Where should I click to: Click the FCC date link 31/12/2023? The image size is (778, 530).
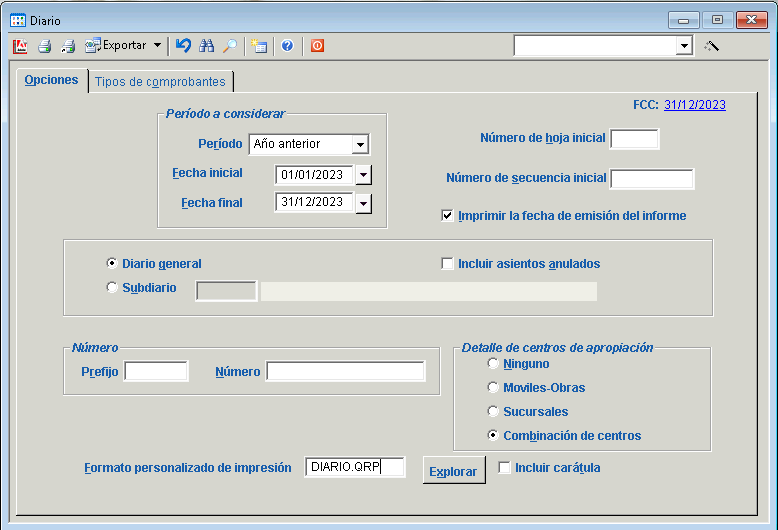694,104
